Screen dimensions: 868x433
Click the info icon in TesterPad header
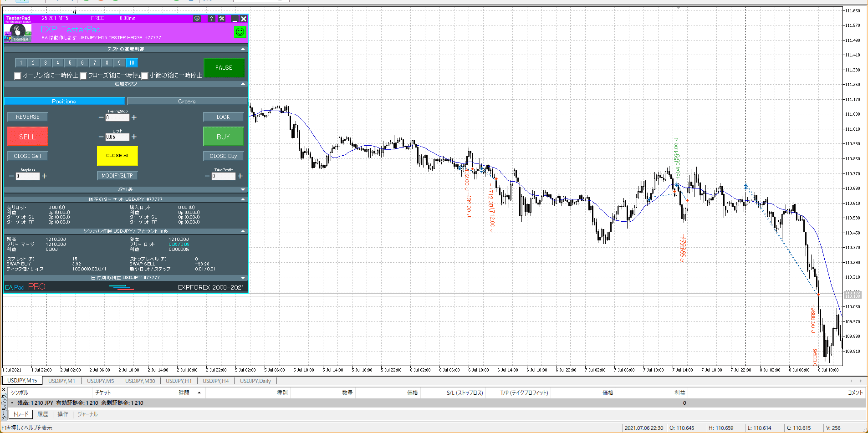point(197,19)
